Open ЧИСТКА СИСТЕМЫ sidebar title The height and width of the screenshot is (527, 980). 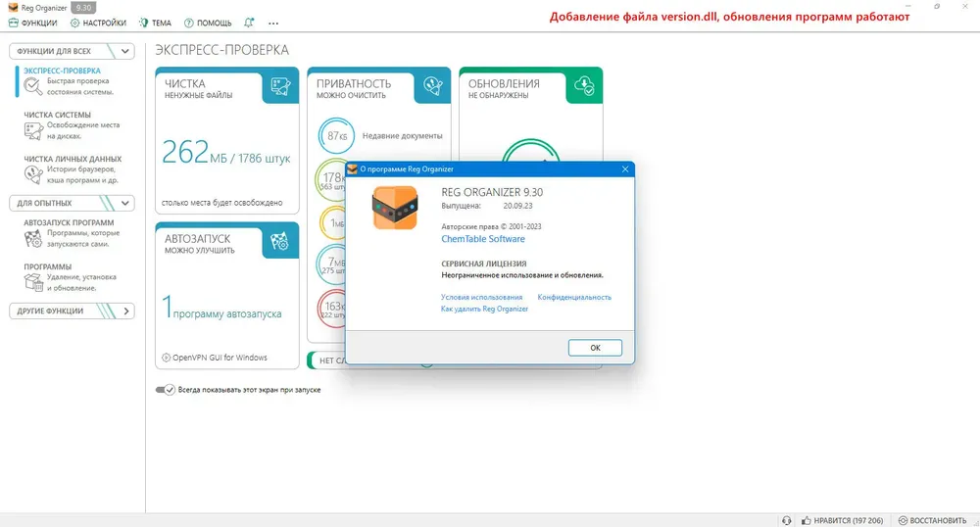(57, 115)
